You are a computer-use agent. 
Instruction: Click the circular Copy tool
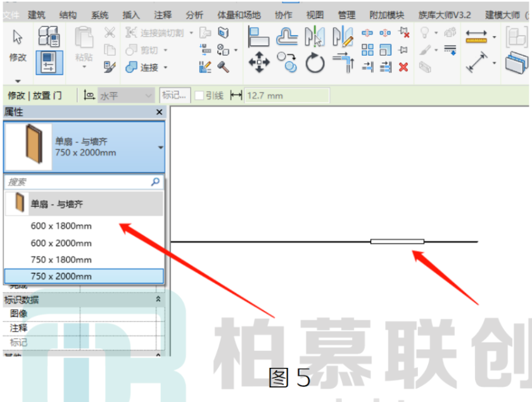pos(287,63)
